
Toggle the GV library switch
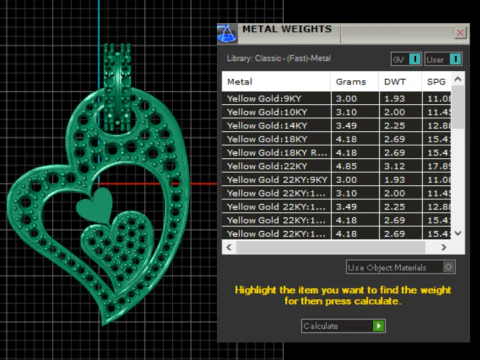[406, 59]
